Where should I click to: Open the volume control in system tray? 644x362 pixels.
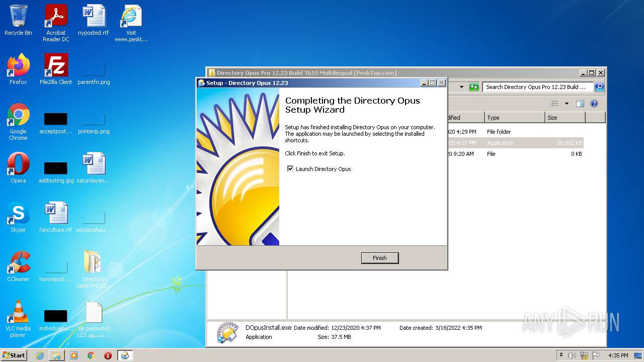(572, 355)
